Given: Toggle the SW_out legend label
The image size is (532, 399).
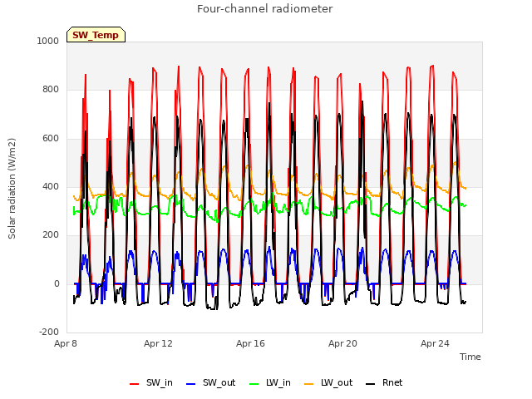Looking at the screenshot, I should (x=219, y=382).
